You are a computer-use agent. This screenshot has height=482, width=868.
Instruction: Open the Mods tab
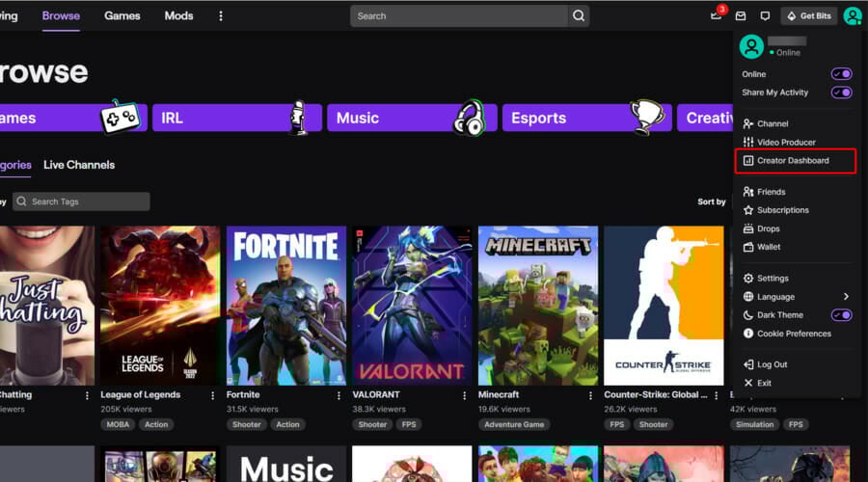(178, 16)
